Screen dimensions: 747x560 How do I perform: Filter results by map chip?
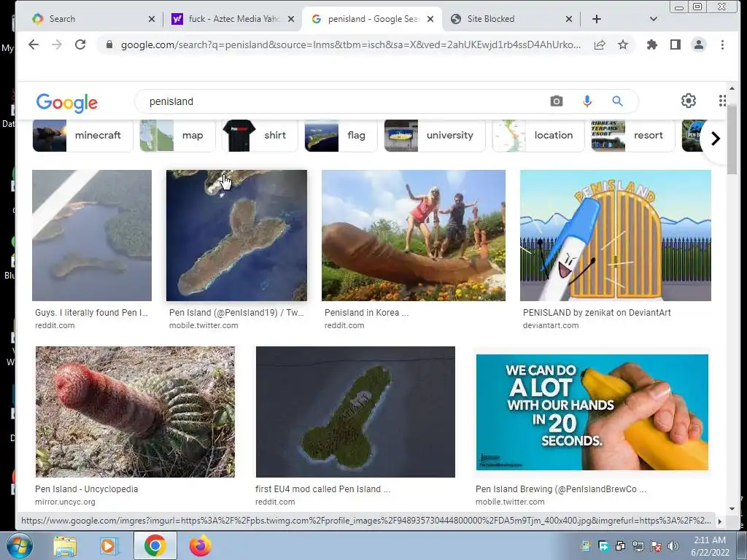(x=177, y=135)
